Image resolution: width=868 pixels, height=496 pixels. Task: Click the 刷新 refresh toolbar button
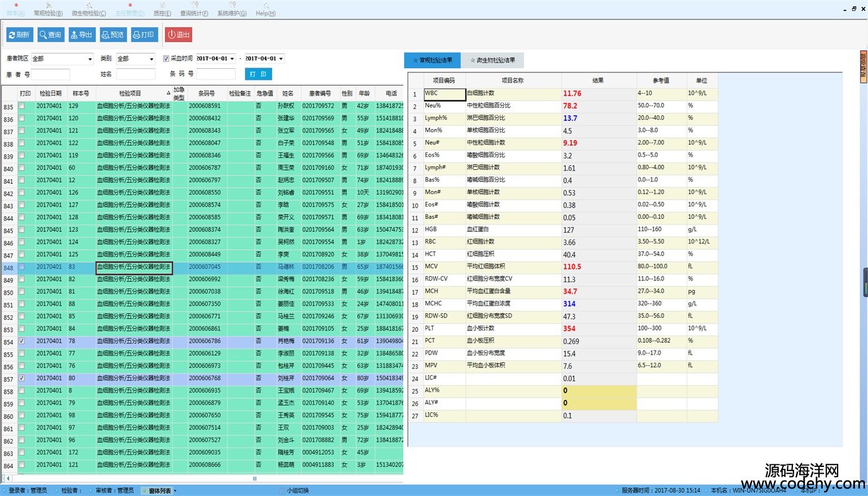[19, 35]
